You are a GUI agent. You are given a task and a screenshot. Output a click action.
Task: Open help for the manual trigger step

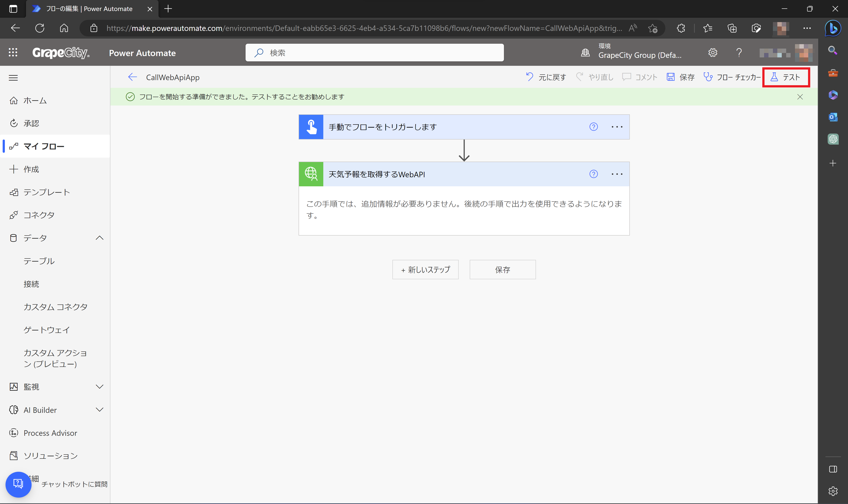(594, 127)
